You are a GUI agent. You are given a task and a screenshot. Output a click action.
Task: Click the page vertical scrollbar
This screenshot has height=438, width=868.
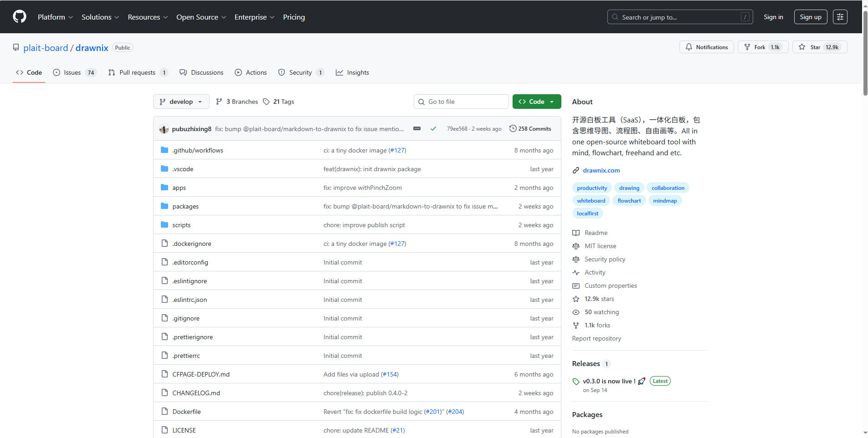tap(865, 55)
